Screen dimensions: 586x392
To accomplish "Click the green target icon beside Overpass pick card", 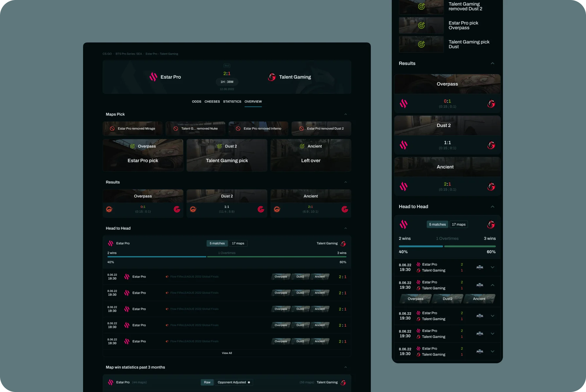I will click(132, 146).
